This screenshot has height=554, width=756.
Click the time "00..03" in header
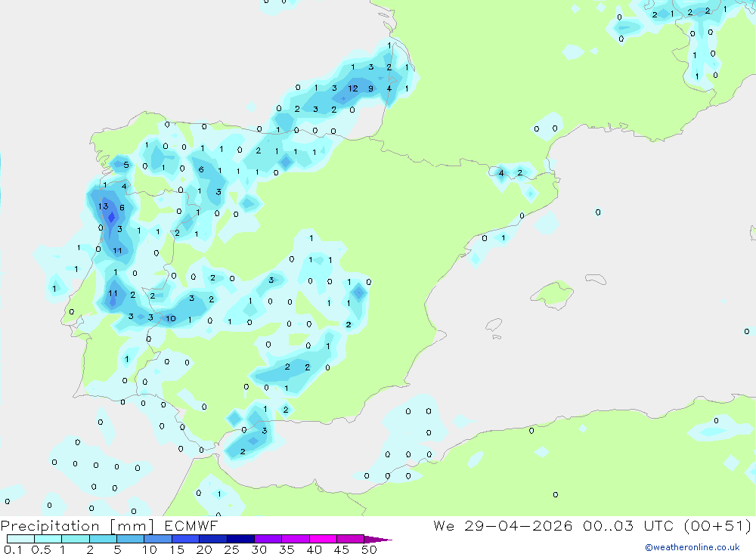tap(608, 526)
